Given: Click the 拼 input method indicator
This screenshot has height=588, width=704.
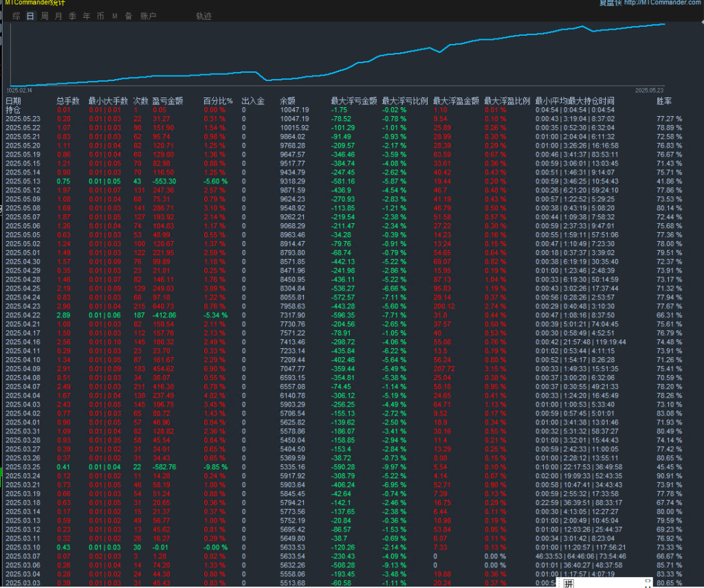Looking at the screenshot, I should pos(569,583).
